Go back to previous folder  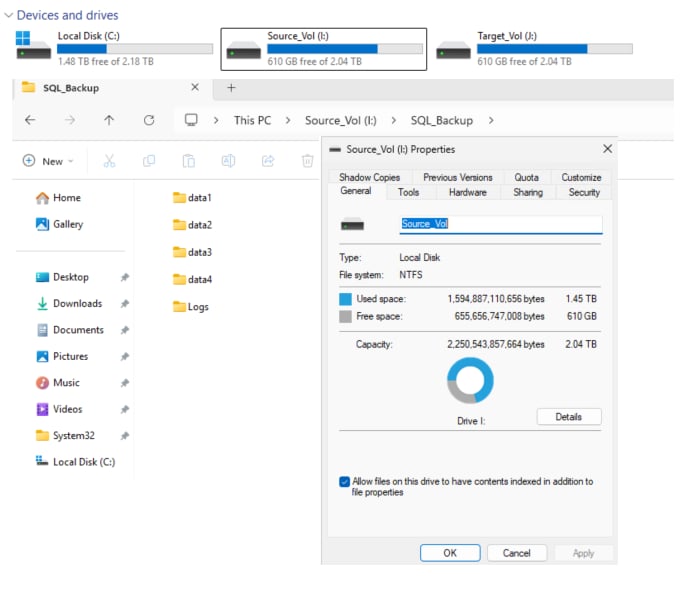coord(30,120)
